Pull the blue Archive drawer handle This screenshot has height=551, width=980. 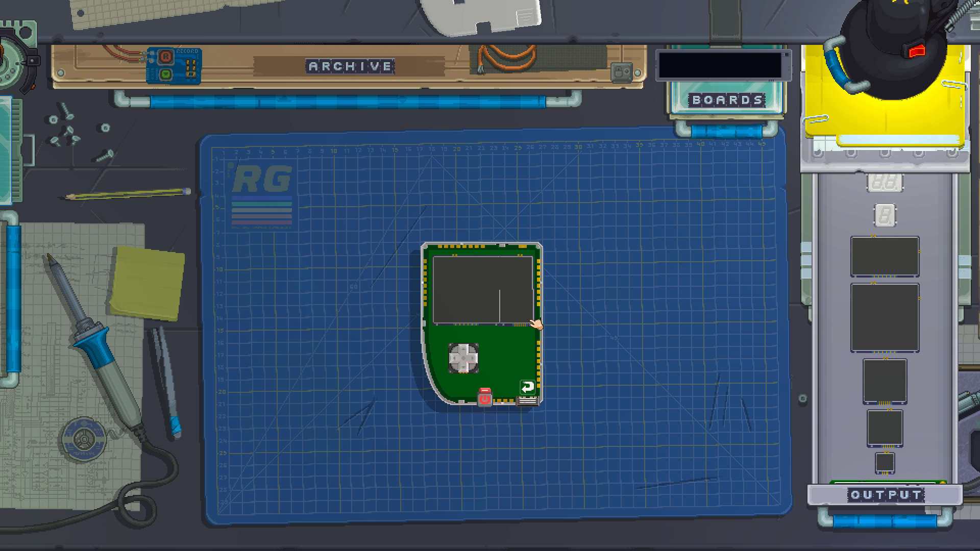[347, 102]
